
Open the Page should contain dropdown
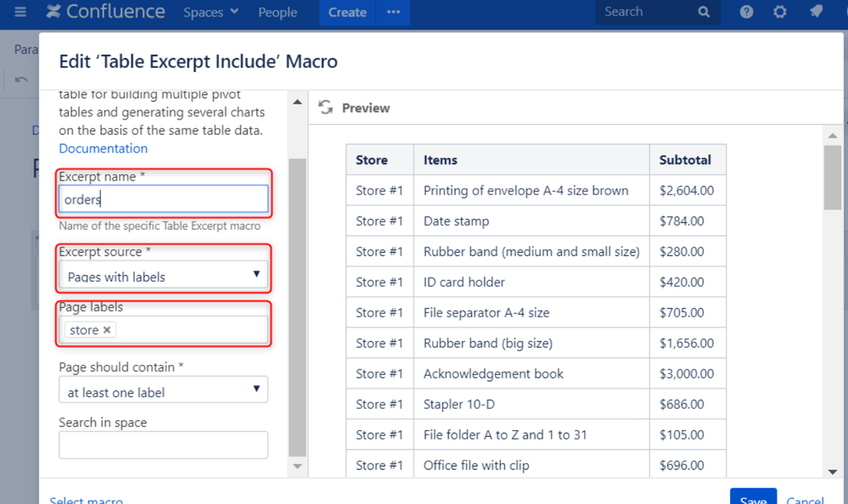(163, 390)
